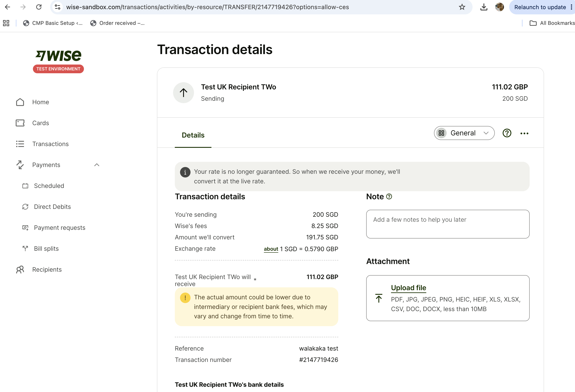Open Scheduled payments
Viewport: 575px width, 392px height.
click(x=49, y=186)
